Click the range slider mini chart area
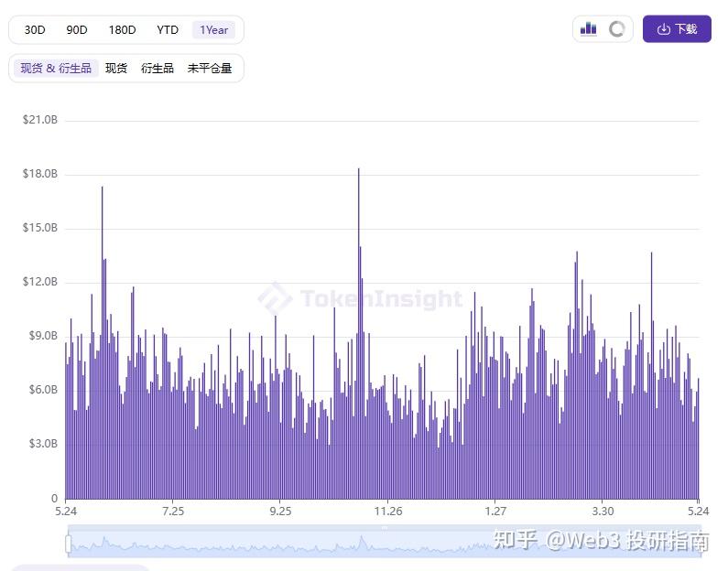The width and height of the screenshot is (728, 571). (x=385, y=542)
